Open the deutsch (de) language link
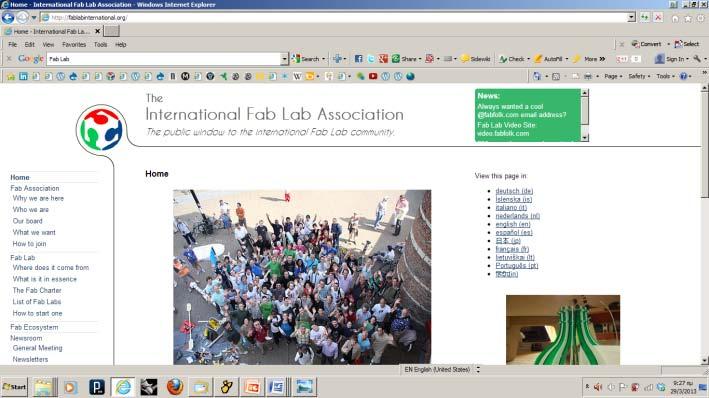 tap(514, 191)
